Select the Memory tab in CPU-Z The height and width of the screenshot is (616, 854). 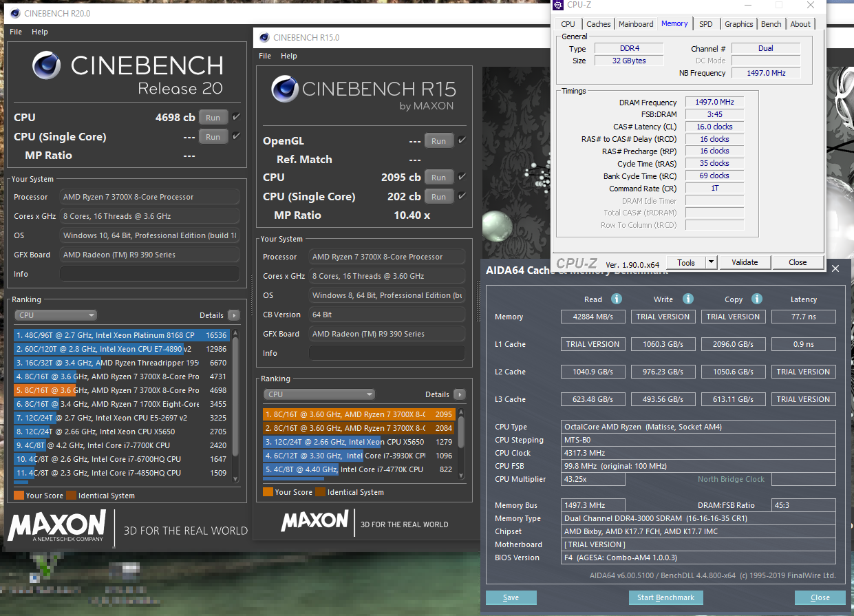(674, 23)
